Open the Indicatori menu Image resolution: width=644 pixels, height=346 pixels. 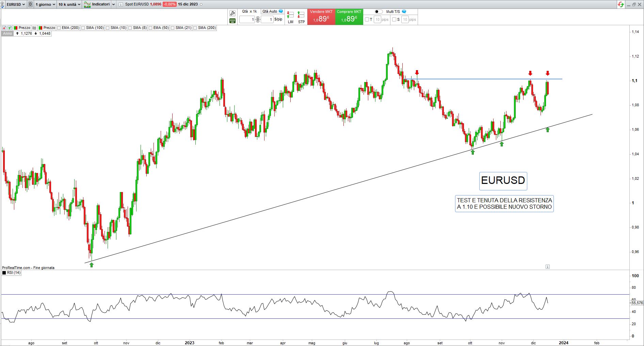tap(97, 4)
